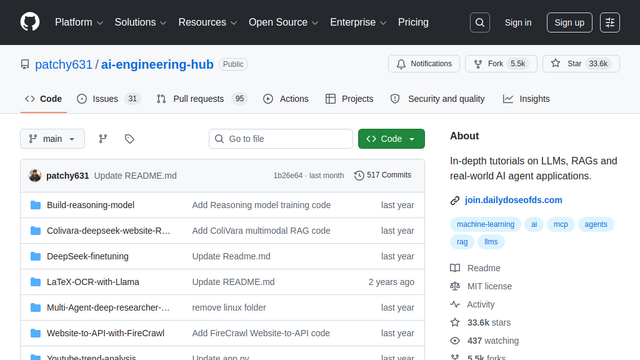640x360 pixels.
Task: Open the Insights tab
Action: point(527,99)
